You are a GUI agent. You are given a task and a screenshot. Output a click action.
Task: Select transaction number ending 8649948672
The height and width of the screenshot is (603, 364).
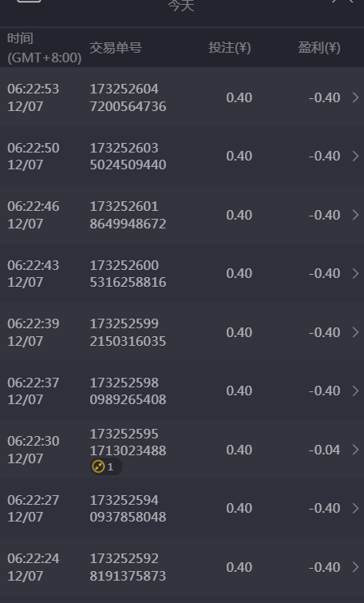click(x=128, y=215)
